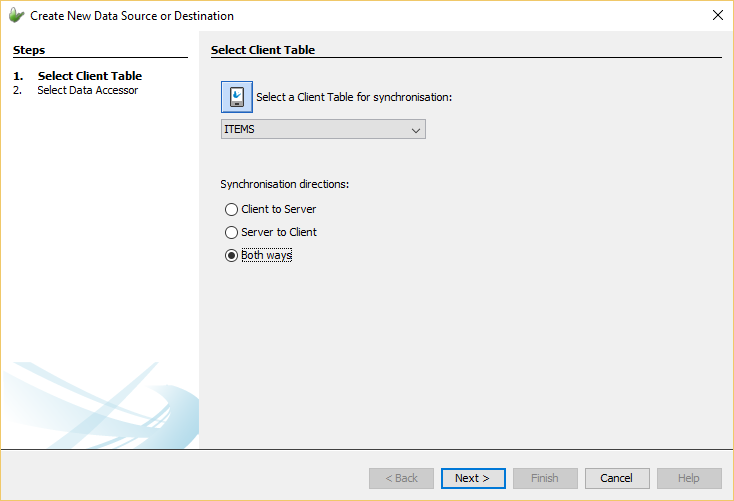This screenshot has width=734, height=501.
Task: Click the green leaf application icon
Action: [x=16, y=16]
